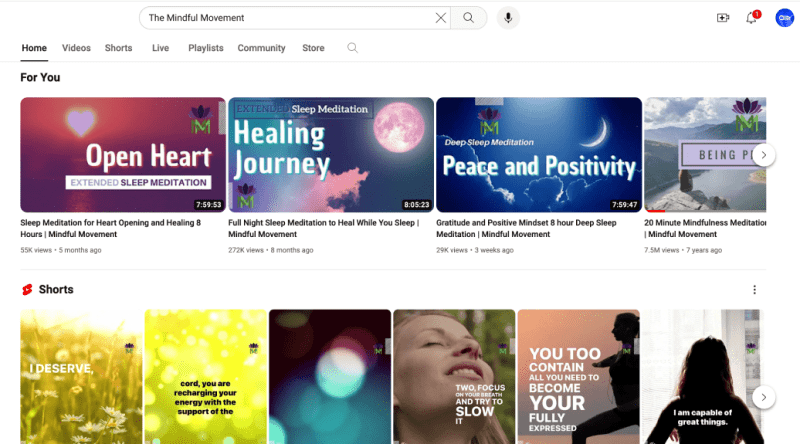The image size is (800, 444).
Task: Click the 8:05:23 duration badge
Action: pyautogui.click(x=417, y=205)
